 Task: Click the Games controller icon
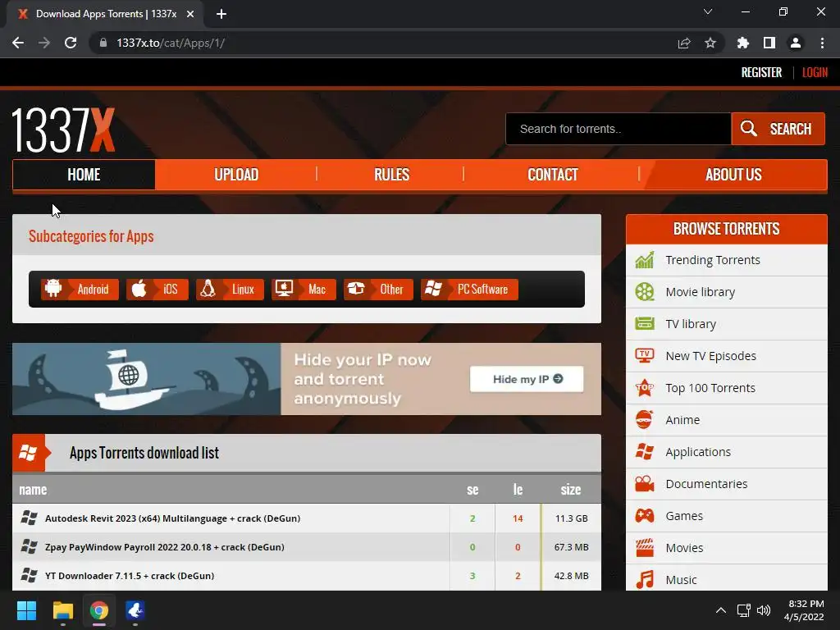coord(645,516)
